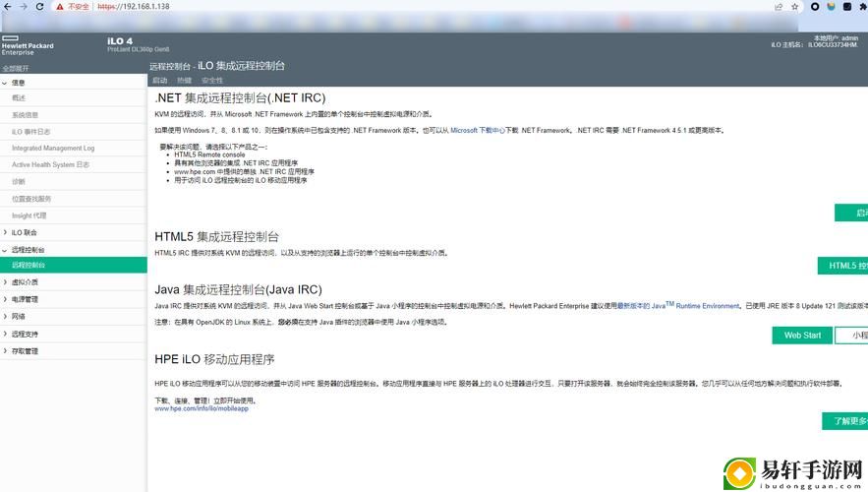
Task: Collapse the 远程控制台 parent sidebar section
Action: 5,250
